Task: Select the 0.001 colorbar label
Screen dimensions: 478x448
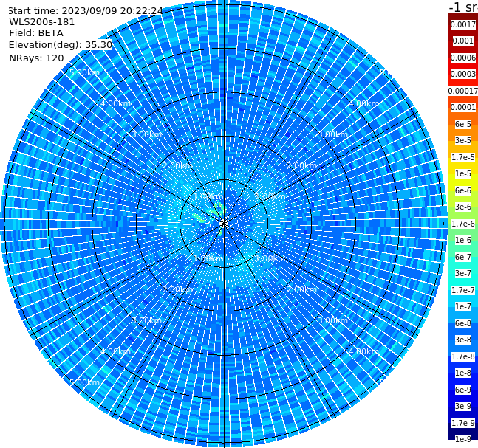Action: 463,41
